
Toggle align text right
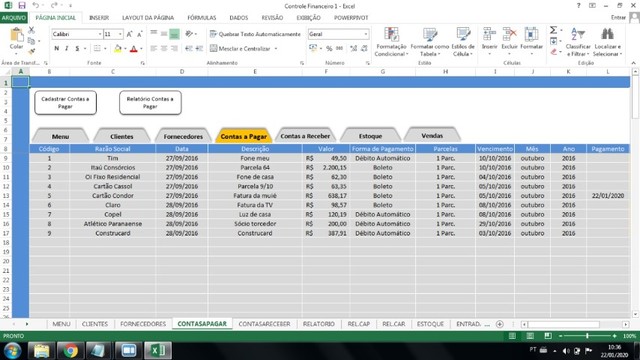click(174, 49)
